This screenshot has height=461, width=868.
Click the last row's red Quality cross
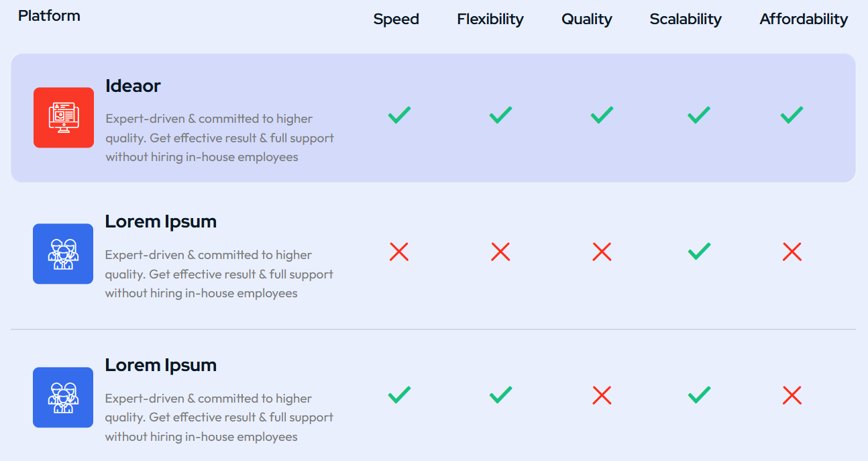[602, 396]
